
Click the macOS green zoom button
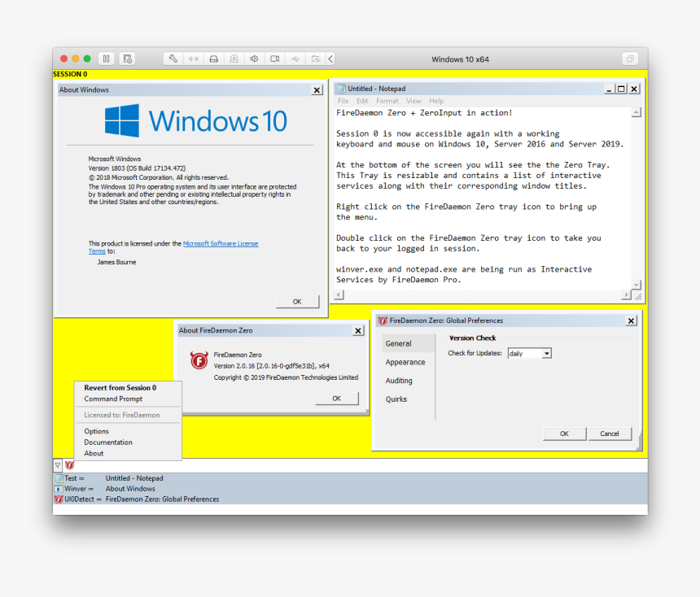[88, 59]
